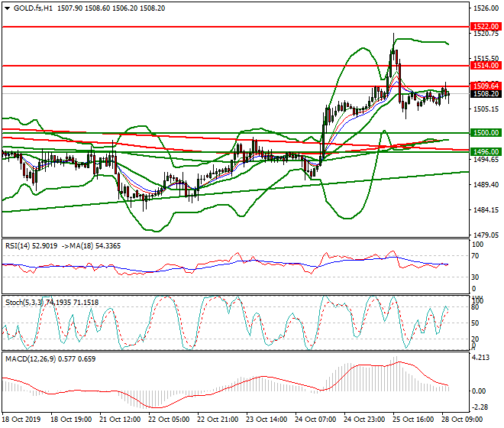Click the -2.28 MACD scale value
The width and height of the screenshot is (504, 428).
click(480, 407)
